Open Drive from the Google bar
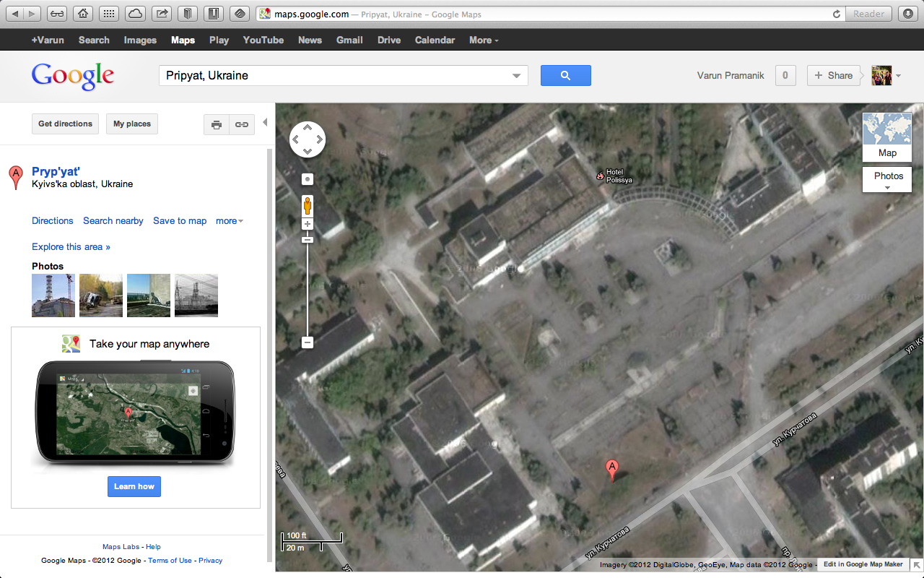The image size is (924, 578). 389,40
